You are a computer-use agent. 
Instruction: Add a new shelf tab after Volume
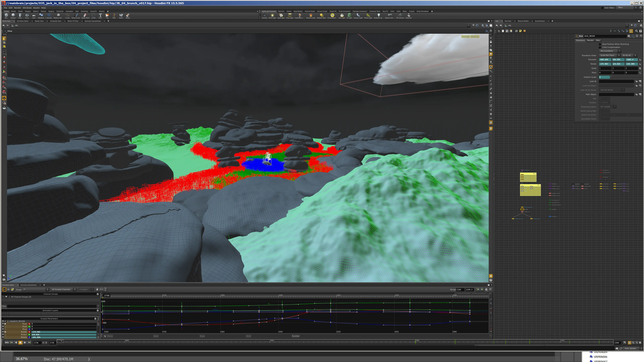(108, 11)
